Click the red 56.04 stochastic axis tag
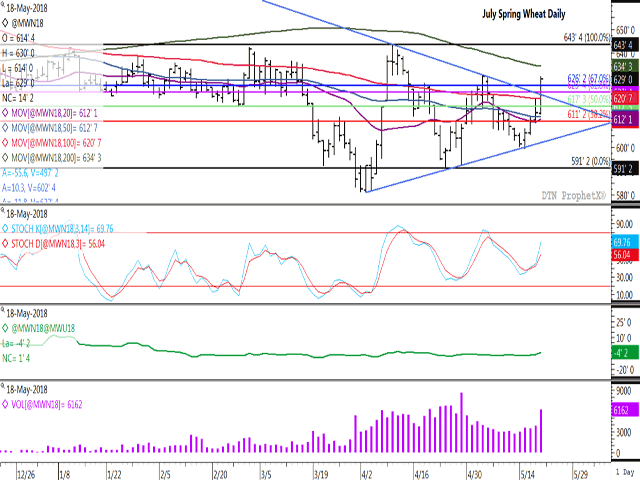Viewport: 640px width, 480px height. (x=625, y=255)
